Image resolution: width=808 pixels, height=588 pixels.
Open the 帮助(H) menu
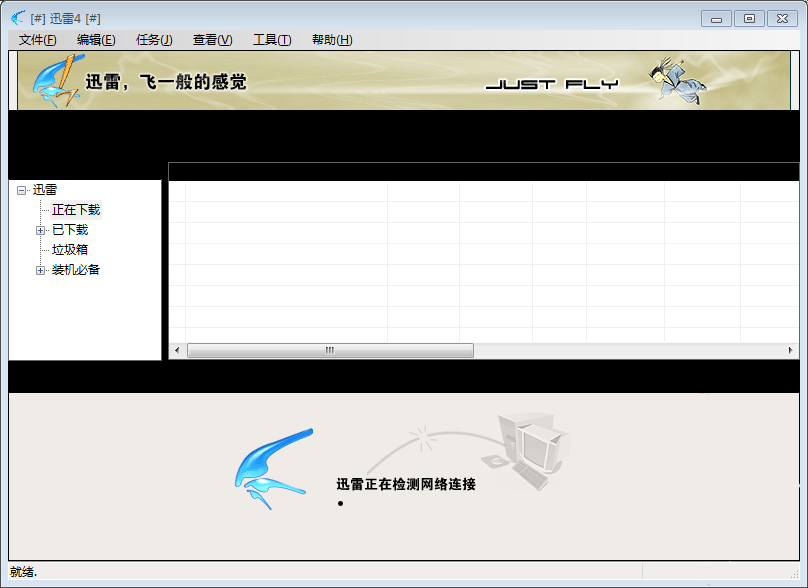pos(332,40)
